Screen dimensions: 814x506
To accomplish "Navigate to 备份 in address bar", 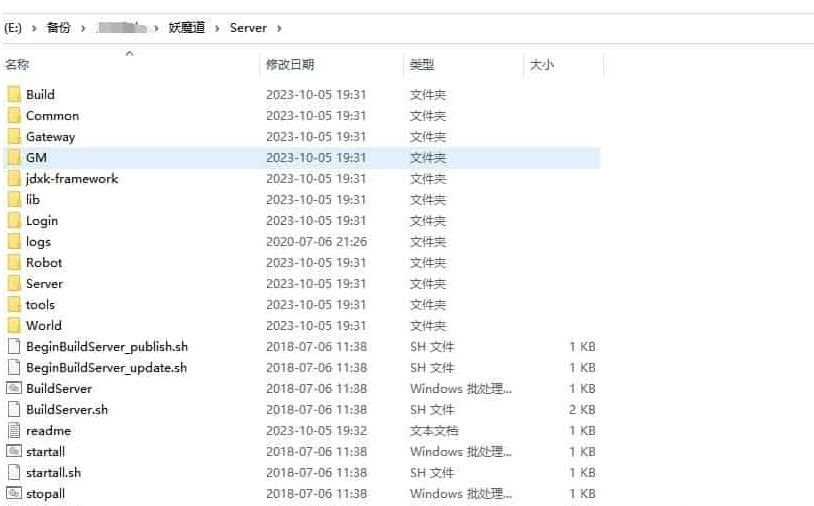I will click(x=58, y=28).
